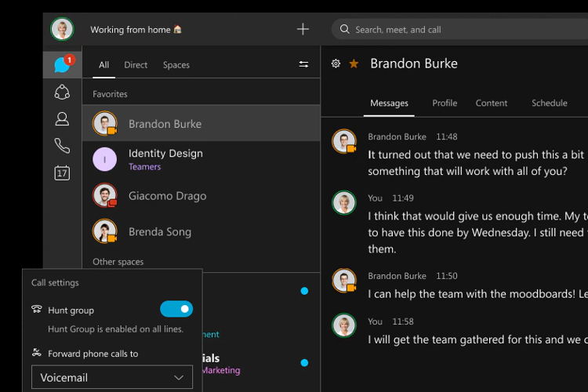This screenshot has width=588, height=392.
Task: Open the Messaging icon with notification badge
Action: pyautogui.click(x=62, y=65)
